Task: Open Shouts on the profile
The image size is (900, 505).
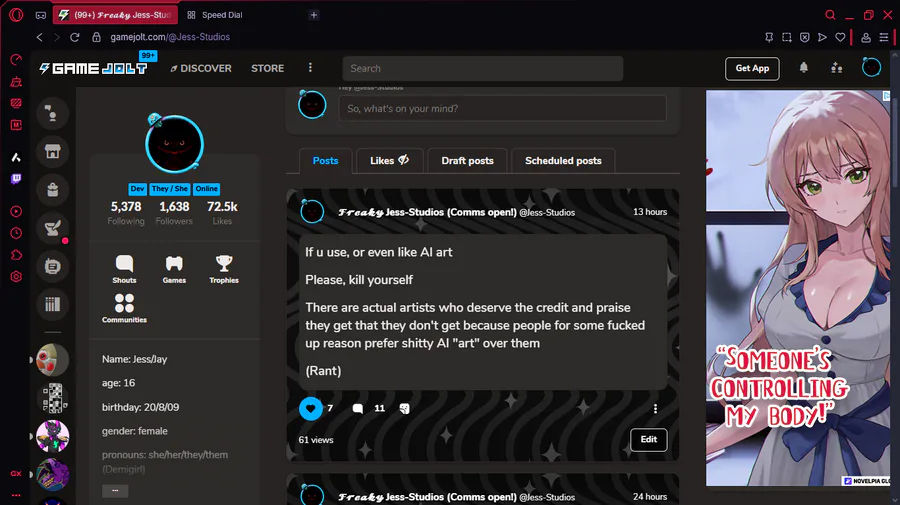Action: [x=124, y=269]
